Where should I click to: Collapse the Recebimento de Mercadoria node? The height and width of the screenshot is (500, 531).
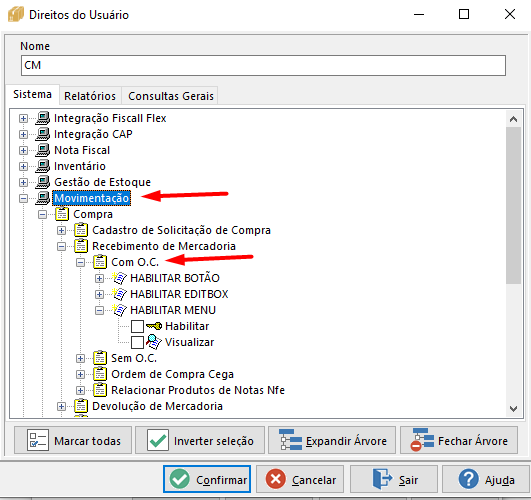click(61, 246)
